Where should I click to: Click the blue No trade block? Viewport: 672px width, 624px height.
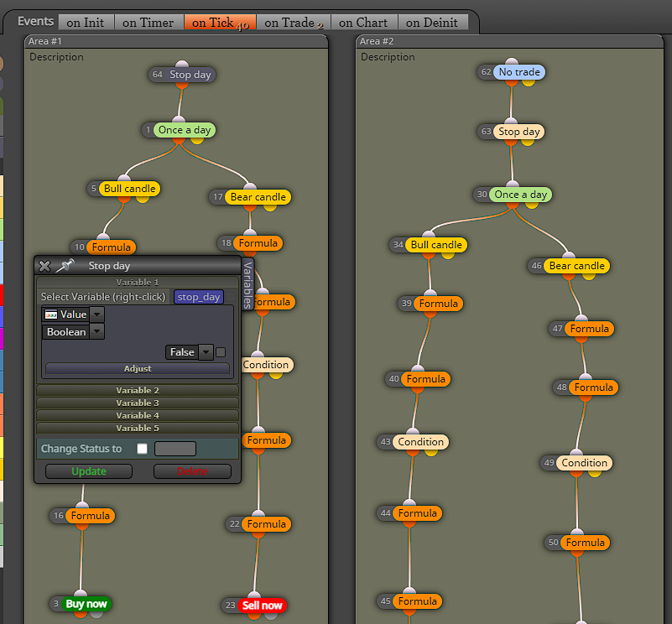pyautogui.click(x=519, y=72)
